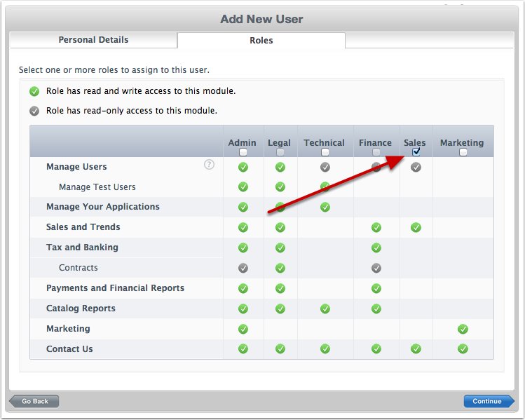The image size is (525, 420).
Task: Enable the Admin role checkbox
Action: [x=243, y=152]
